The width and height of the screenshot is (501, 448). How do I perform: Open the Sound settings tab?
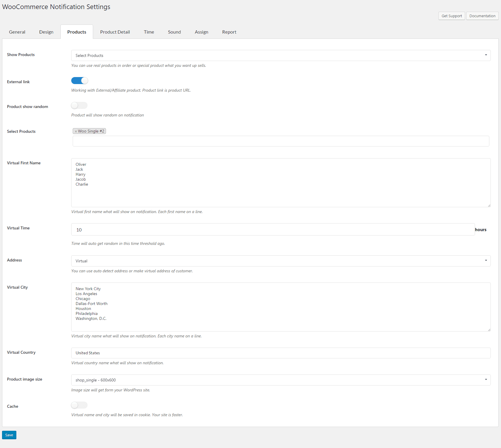pyautogui.click(x=174, y=32)
